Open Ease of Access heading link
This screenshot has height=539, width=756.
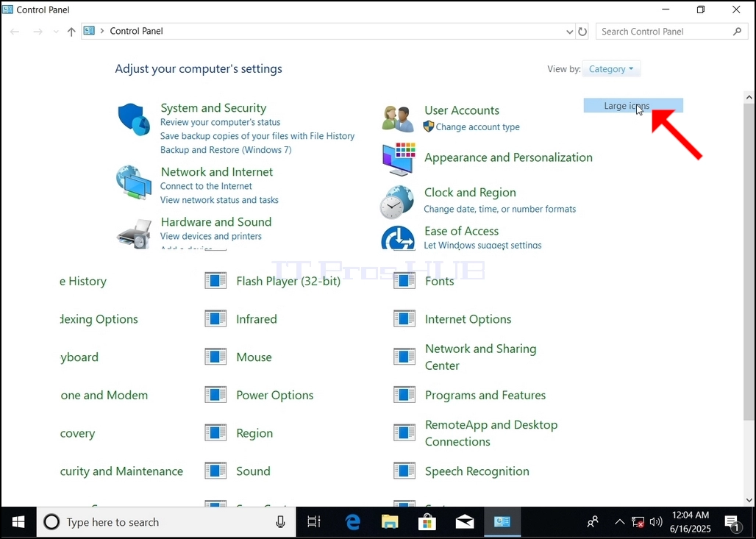[x=461, y=231]
